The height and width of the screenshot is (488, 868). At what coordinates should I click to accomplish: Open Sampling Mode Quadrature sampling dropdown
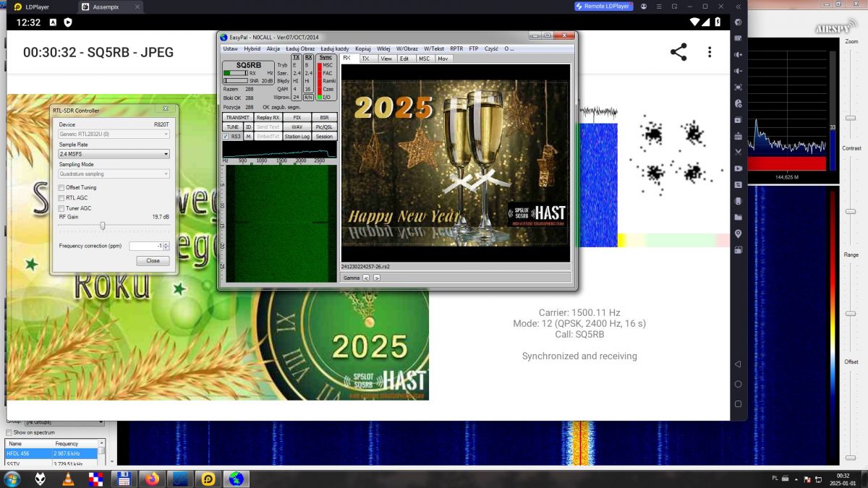coord(114,174)
